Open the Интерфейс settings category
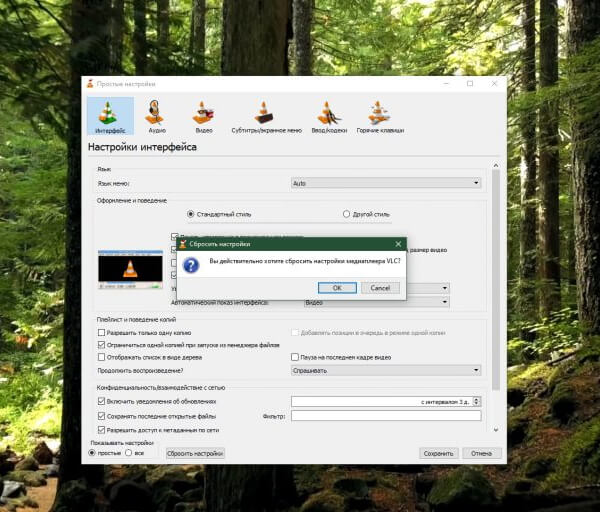 [110, 116]
